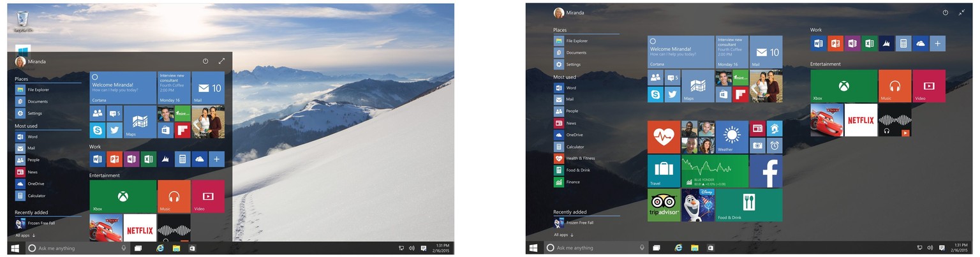Image resolution: width=980 pixels, height=257 pixels.
Task: Click the power button in the full-screen Start
Action: coord(945,13)
